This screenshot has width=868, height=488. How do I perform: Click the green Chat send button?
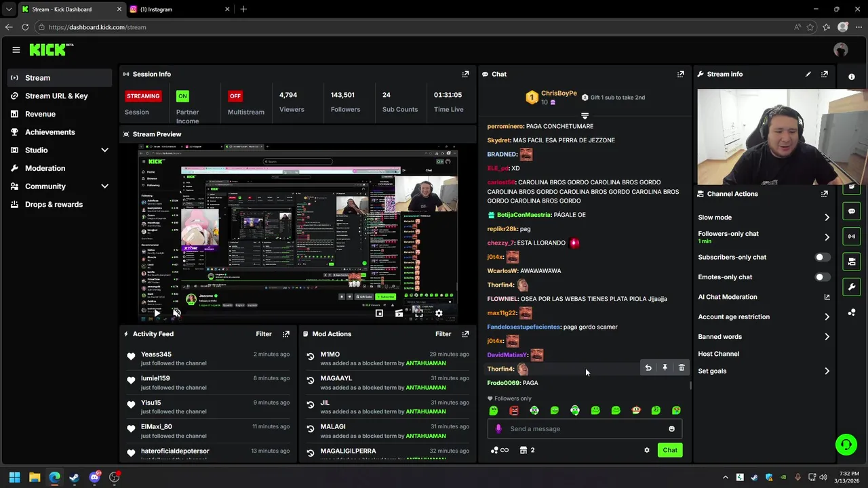(x=670, y=450)
